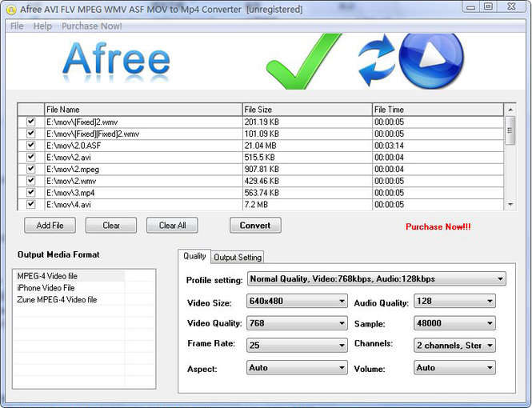The height and width of the screenshot is (408, 532).
Task: Click the green checkmark banner icon
Action: pyautogui.click(x=302, y=62)
